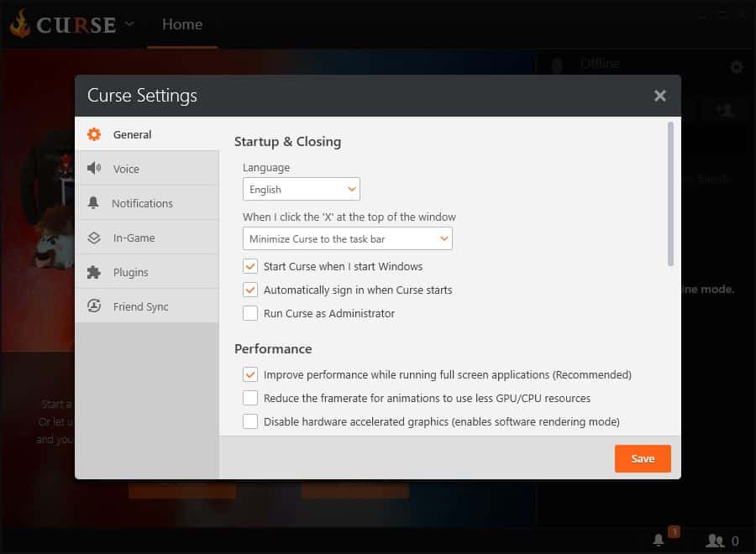Screen dimensions: 756x554
Task: Select the General settings tab
Action: point(147,134)
